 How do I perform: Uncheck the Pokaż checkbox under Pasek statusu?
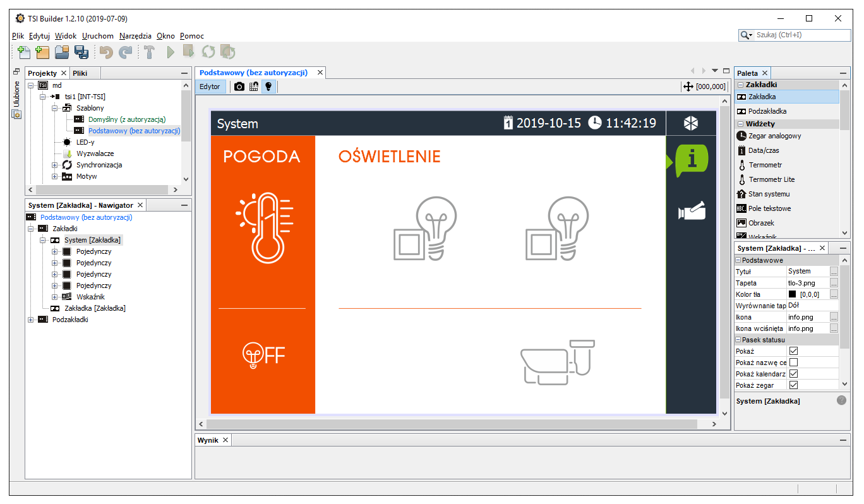[x=793, y=351]
